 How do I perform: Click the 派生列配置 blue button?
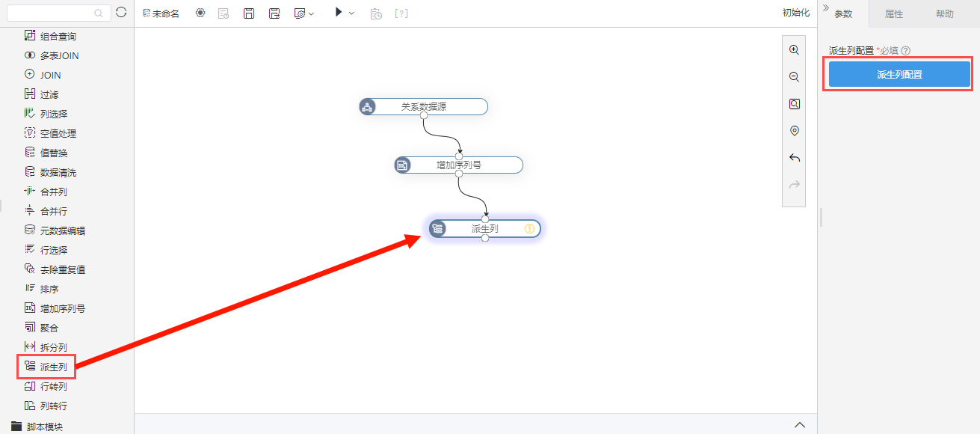click(x=899, y=75)
